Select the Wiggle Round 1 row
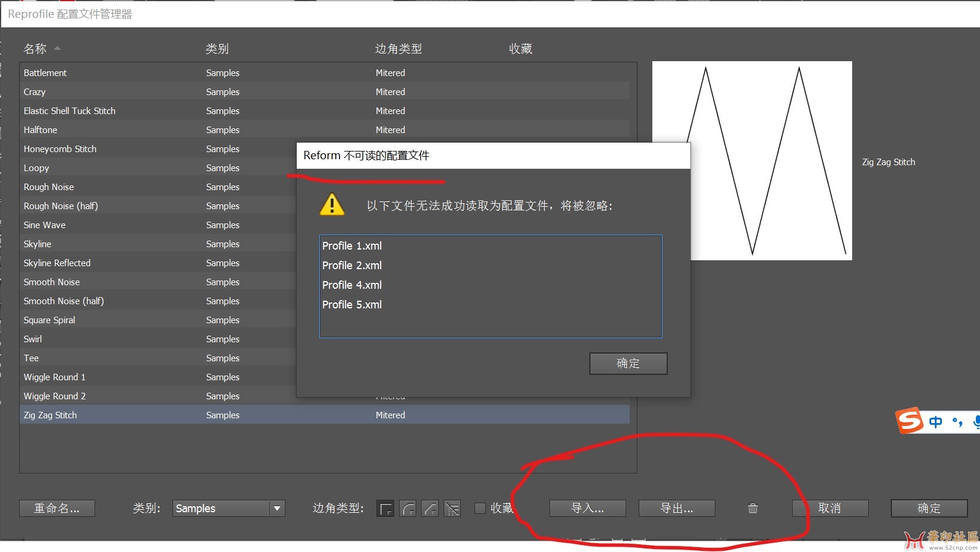Screen dimensions: 980x552 (x=158, y=377)
